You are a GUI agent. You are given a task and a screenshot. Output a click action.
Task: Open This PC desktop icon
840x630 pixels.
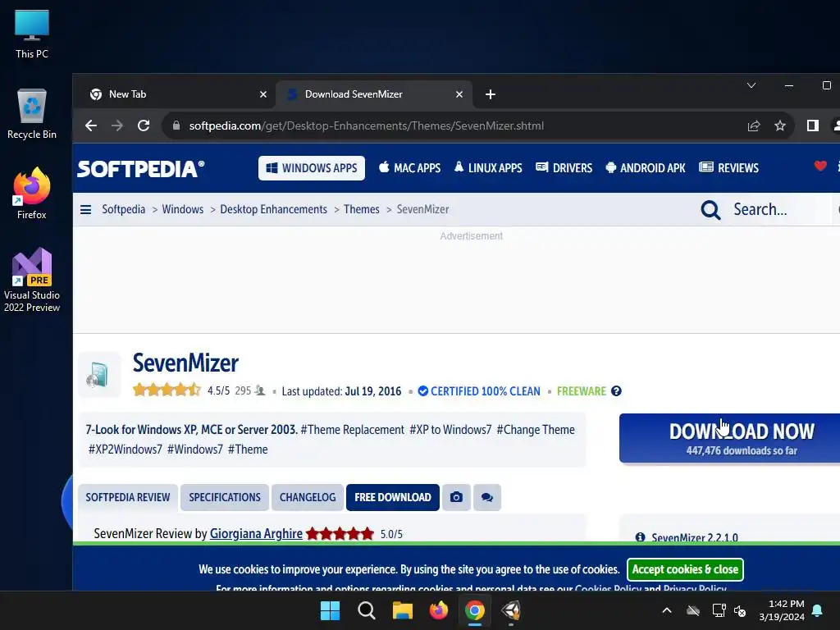(32, 34)
